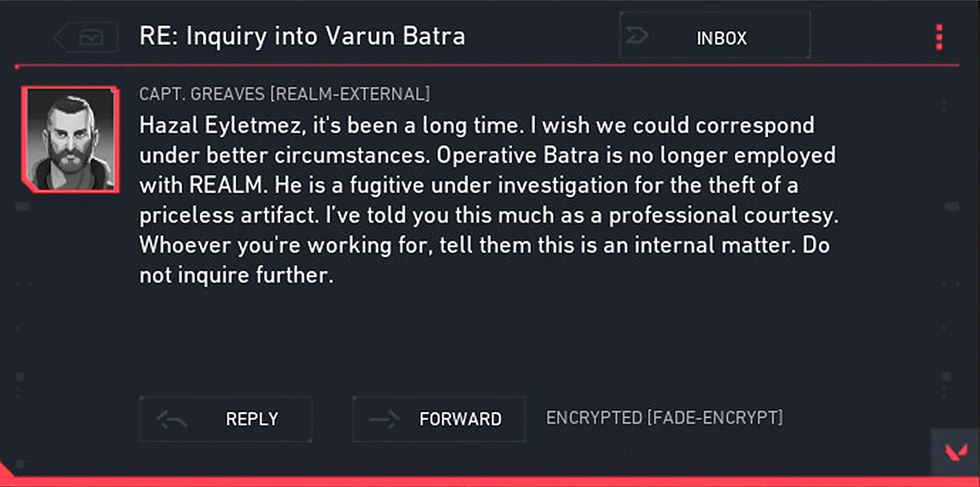Click the back envelope icon in header
Screen dimensions: 980x487
pos(90,38)
